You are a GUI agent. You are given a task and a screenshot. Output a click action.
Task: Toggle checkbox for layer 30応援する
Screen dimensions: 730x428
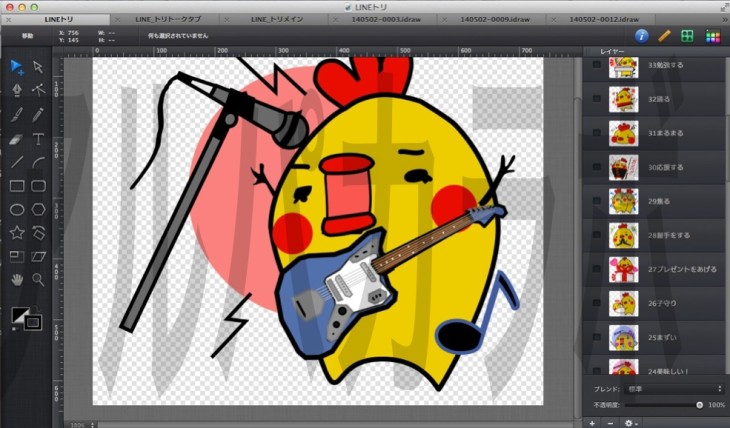click(x=596, y=167)
